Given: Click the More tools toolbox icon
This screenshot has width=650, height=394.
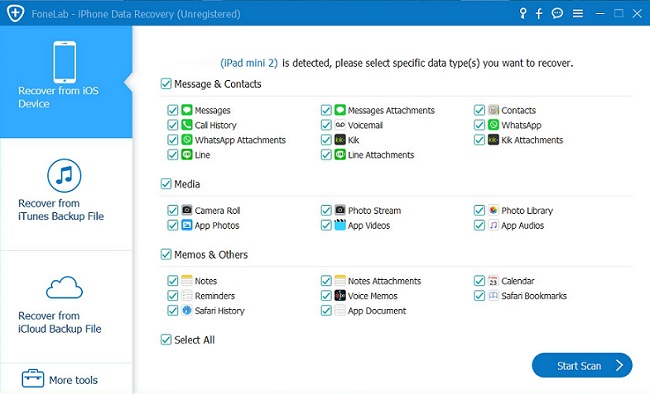Looking at the screenshot, I should (33, 378).
